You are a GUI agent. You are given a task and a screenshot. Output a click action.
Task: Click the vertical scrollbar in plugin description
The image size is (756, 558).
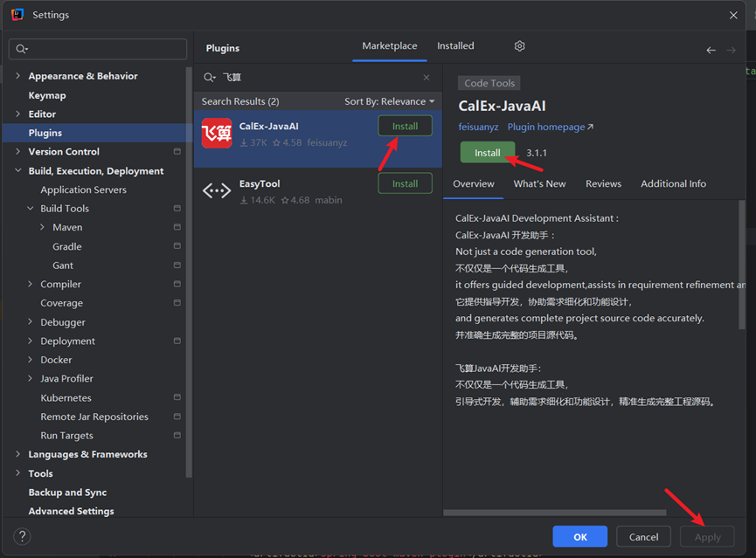pyautogui.click(x=742, y=265)
